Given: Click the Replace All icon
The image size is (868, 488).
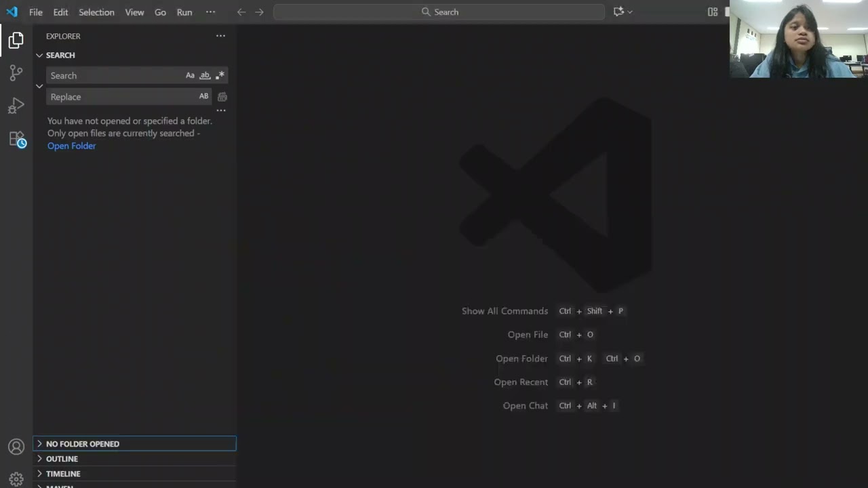Looking at the screenshot, I should click(x=222, y=97).
